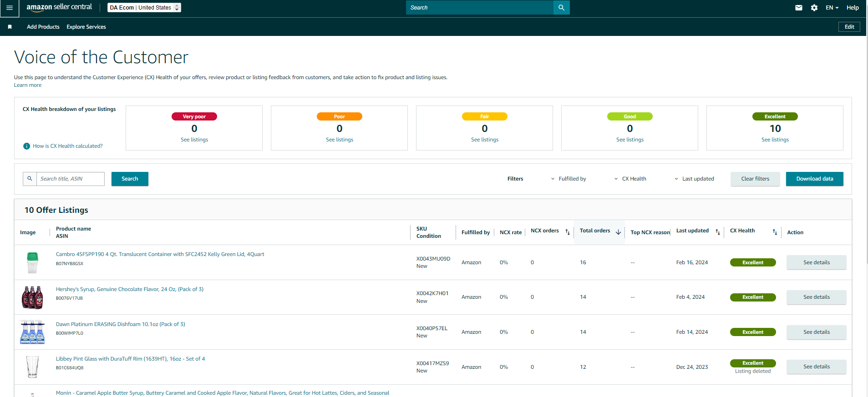The image size is (868, 397).
Task: Open Cambro container product thumbnail
Action: [x=32, y=262]
